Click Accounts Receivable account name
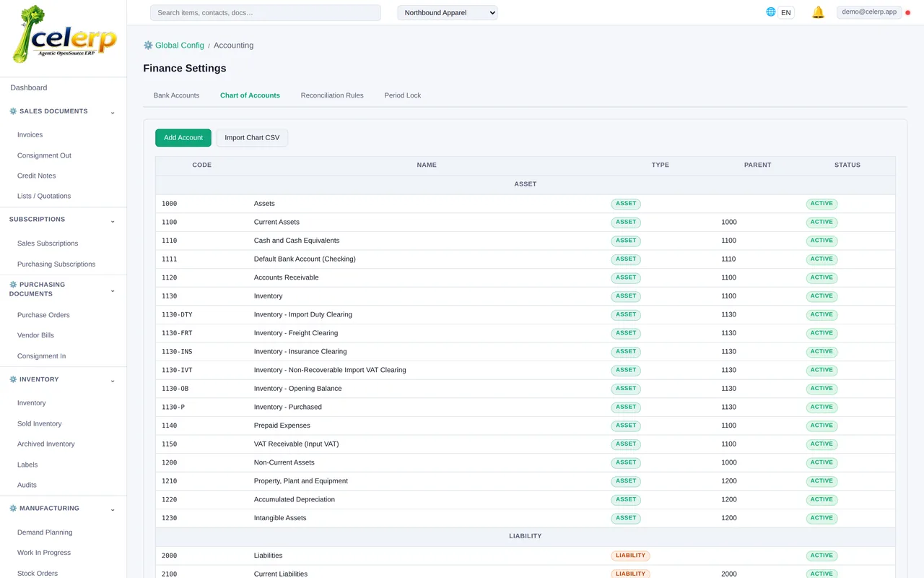The height and width of the screenshot is (578, 924). (286, 277)
